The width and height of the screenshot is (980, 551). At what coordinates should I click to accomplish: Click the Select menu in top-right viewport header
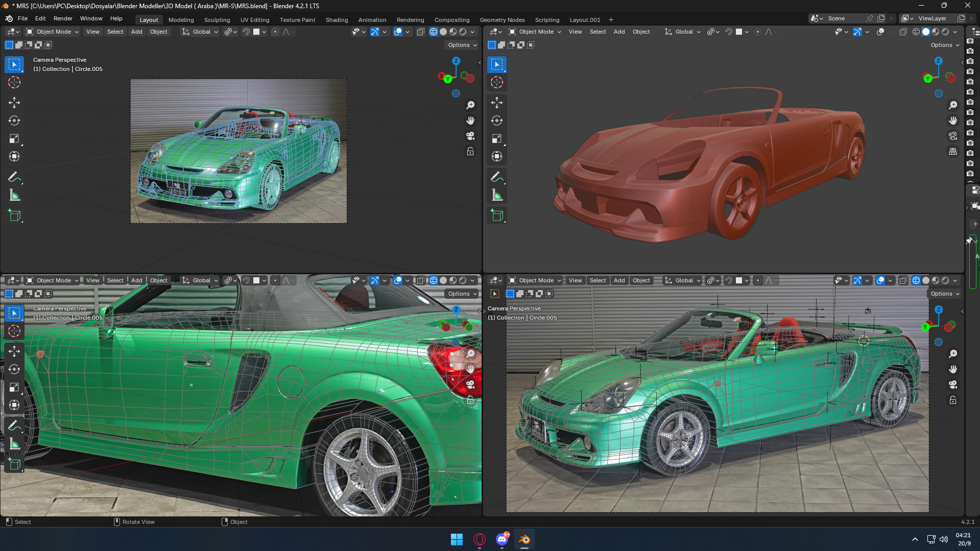[x=597, y=32]
